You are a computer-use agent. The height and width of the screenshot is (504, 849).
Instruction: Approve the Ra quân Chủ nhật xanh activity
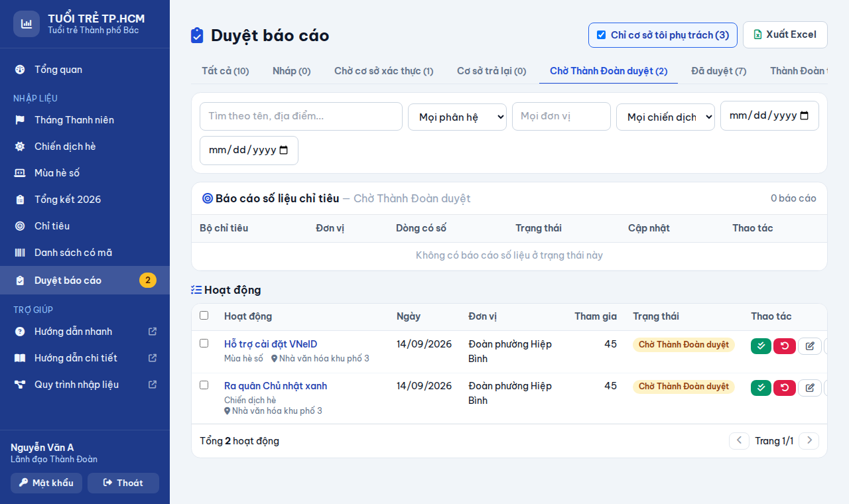pyautogui.click(x=761, y=388)
